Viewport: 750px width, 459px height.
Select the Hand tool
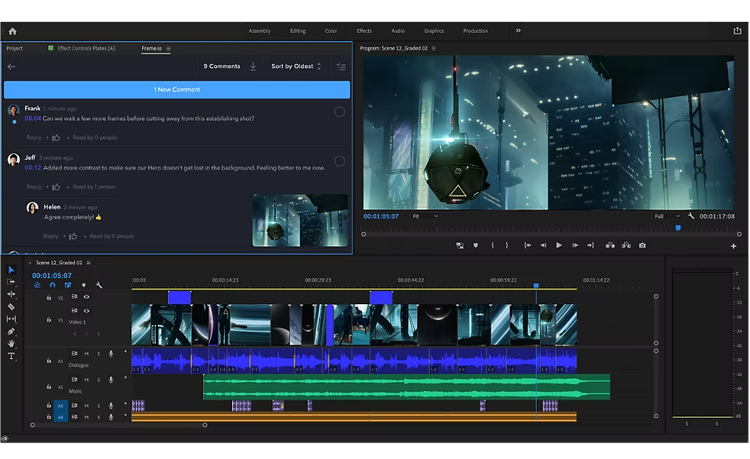[x=12, y=344]
